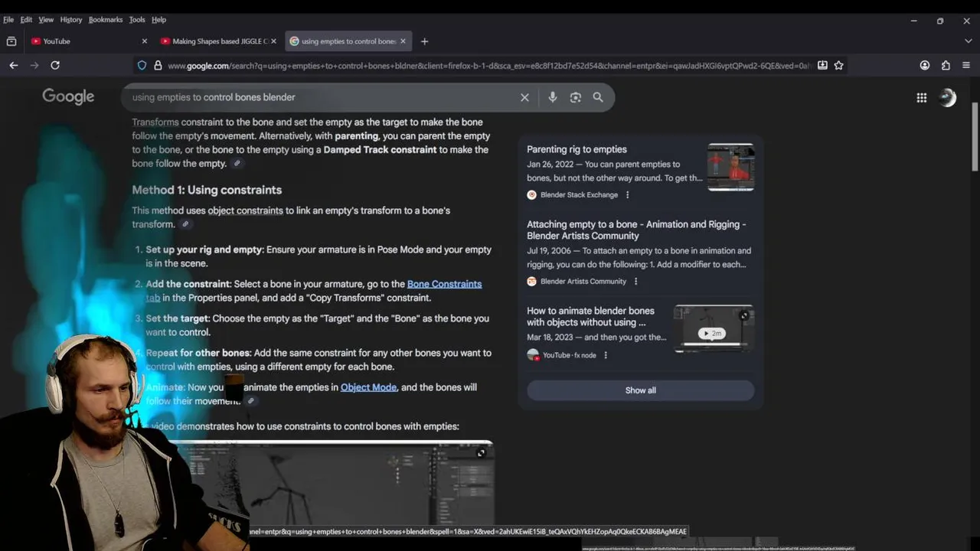980x551 pixels.
Task: Open the View menu
Action: 46,20
